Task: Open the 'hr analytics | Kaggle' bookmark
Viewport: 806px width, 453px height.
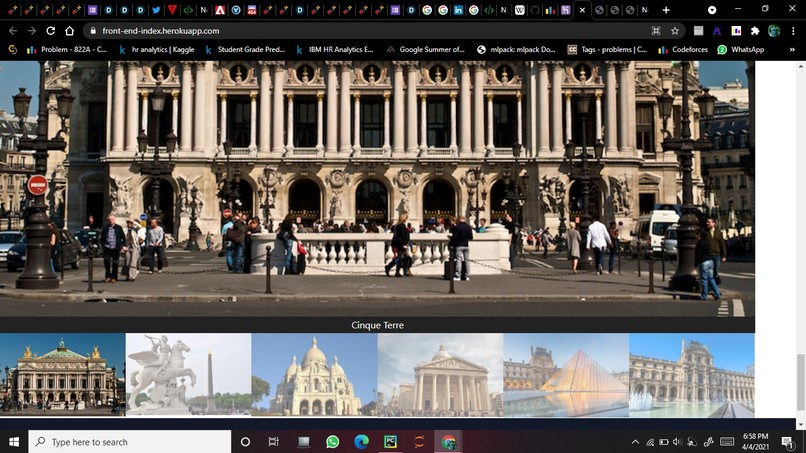Action: coord(156,50)
